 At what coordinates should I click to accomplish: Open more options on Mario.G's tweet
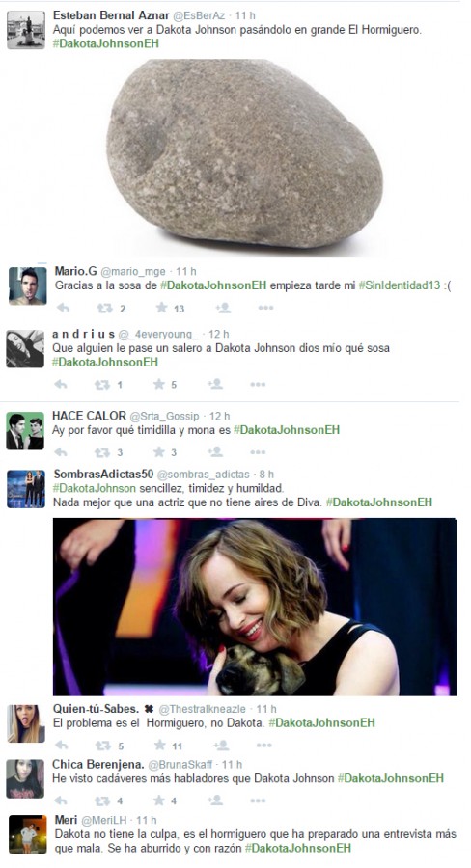265,308
